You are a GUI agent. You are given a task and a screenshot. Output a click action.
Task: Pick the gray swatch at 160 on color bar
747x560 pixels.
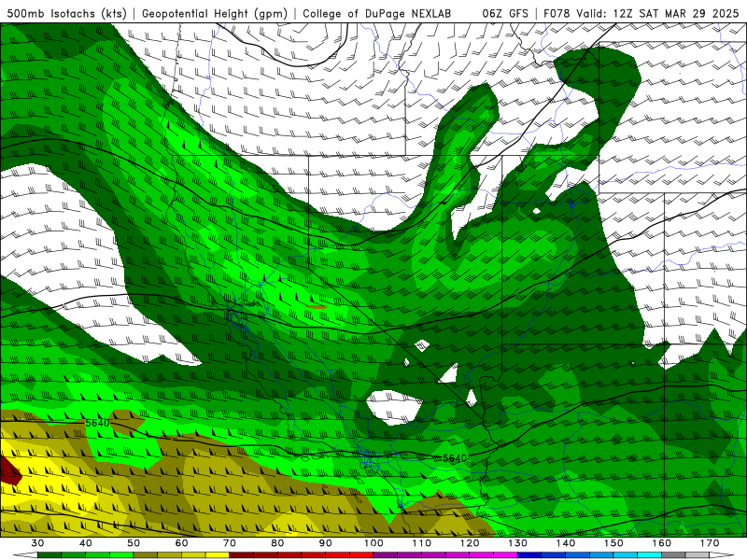point(673,555)
